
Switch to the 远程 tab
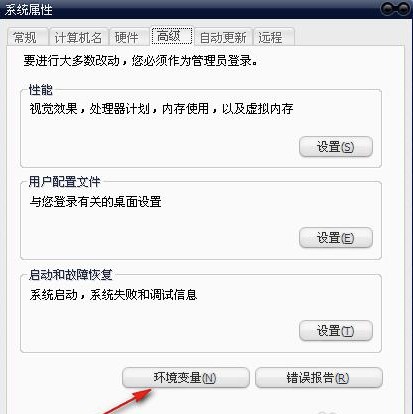coord(274,37)
